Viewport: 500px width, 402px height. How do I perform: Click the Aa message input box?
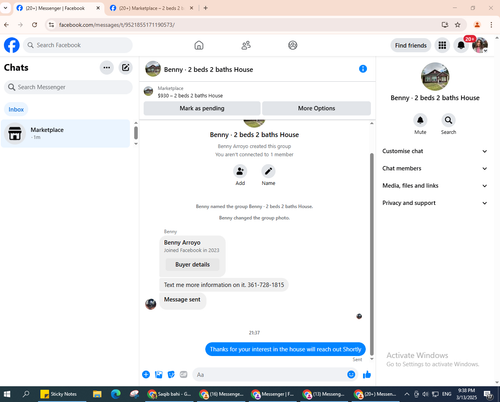point(275,375)
